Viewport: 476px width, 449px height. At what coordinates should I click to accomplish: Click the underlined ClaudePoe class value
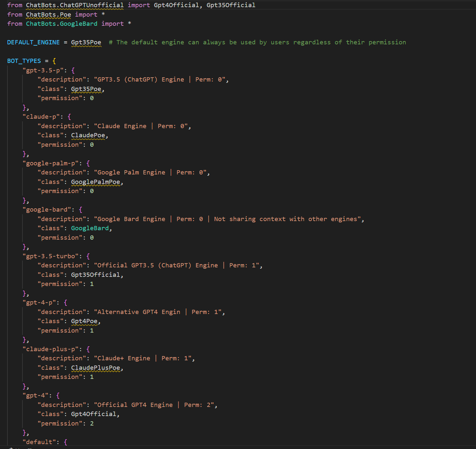pos(88,135)
